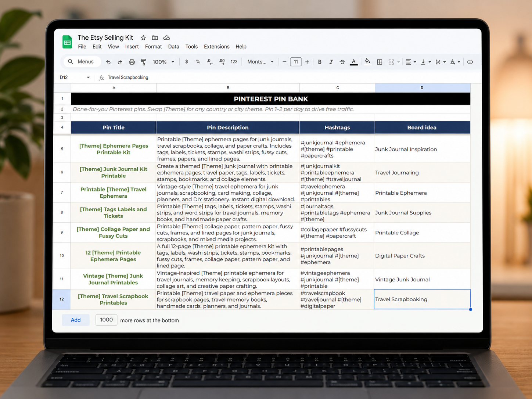Click the Print icon
This screenshot has height=399, width=532.
click(132, 62)
